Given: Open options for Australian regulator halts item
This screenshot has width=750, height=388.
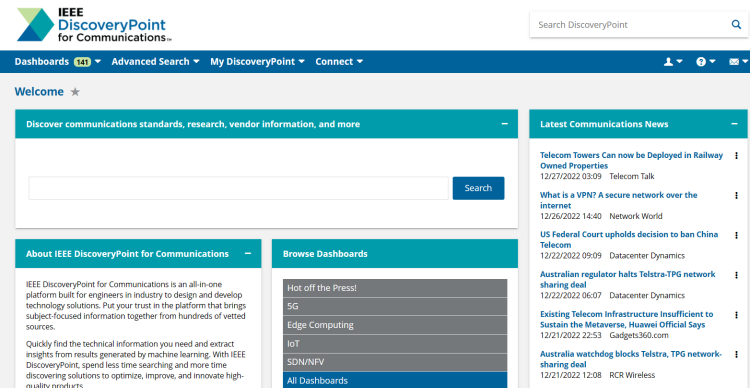Looking at the screenshot, I should coord(737,275).
